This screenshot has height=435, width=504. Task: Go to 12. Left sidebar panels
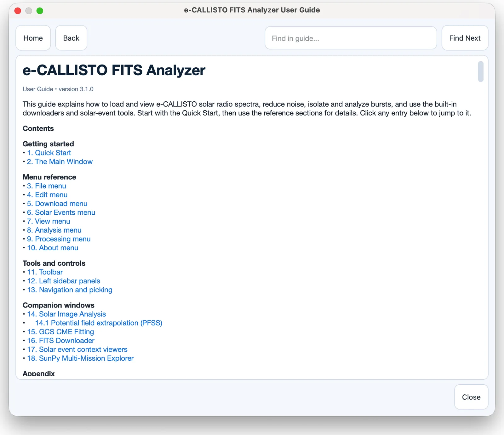point(64,281)
